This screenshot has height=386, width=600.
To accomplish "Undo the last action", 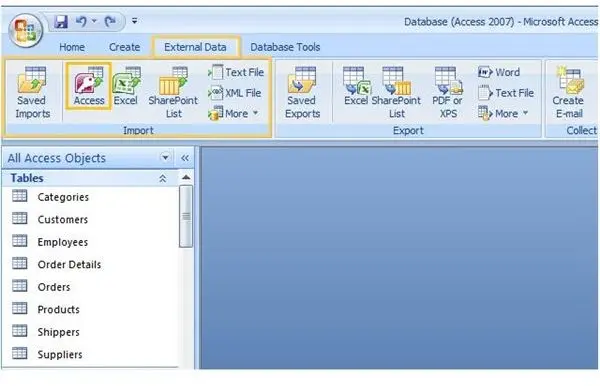I will point(81,21).
